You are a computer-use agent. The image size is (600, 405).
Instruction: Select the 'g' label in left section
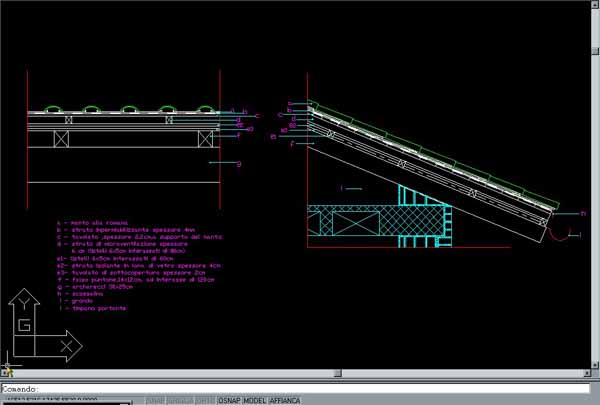(x=237, y=163)
